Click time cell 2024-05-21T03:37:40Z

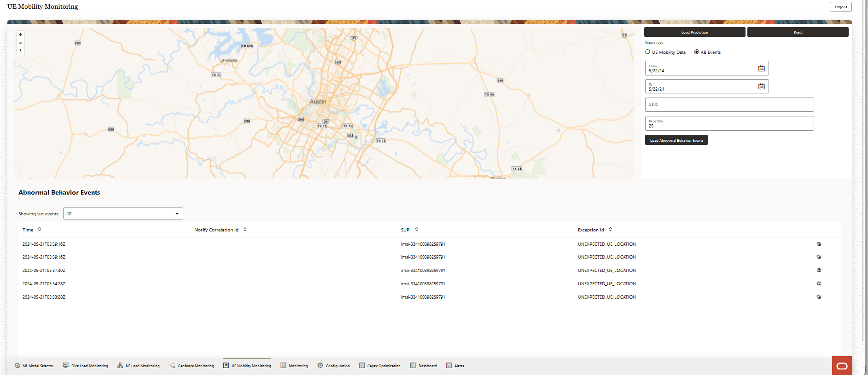coord(44,271)
